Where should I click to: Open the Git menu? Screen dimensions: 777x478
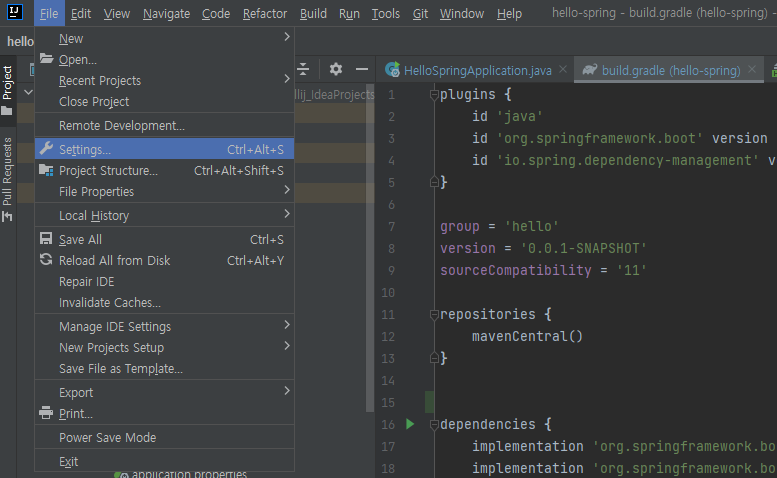pos(420,13)
